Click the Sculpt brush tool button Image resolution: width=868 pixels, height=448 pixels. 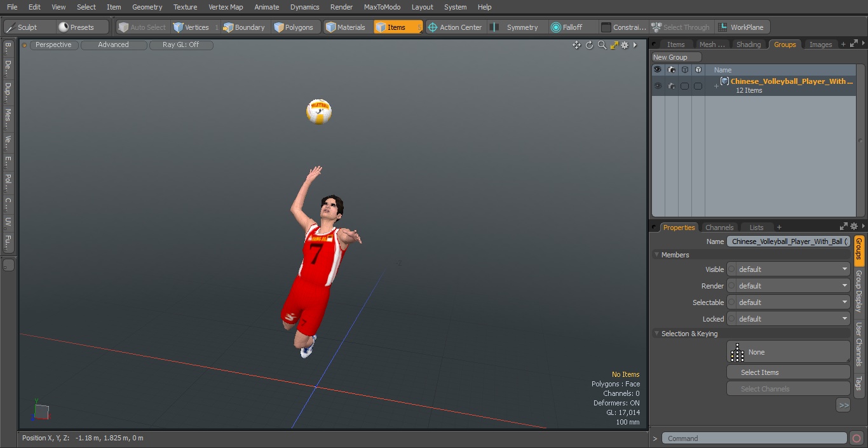30,27
